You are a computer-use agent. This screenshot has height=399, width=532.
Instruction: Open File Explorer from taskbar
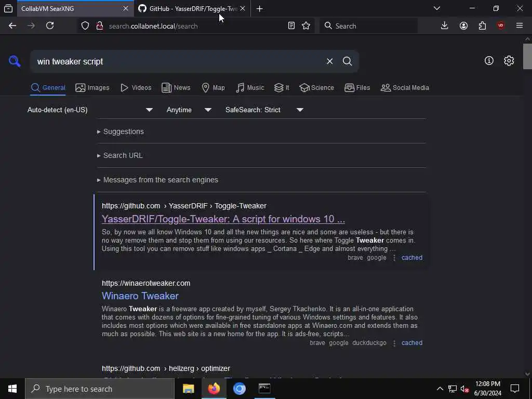click(188, 389)
